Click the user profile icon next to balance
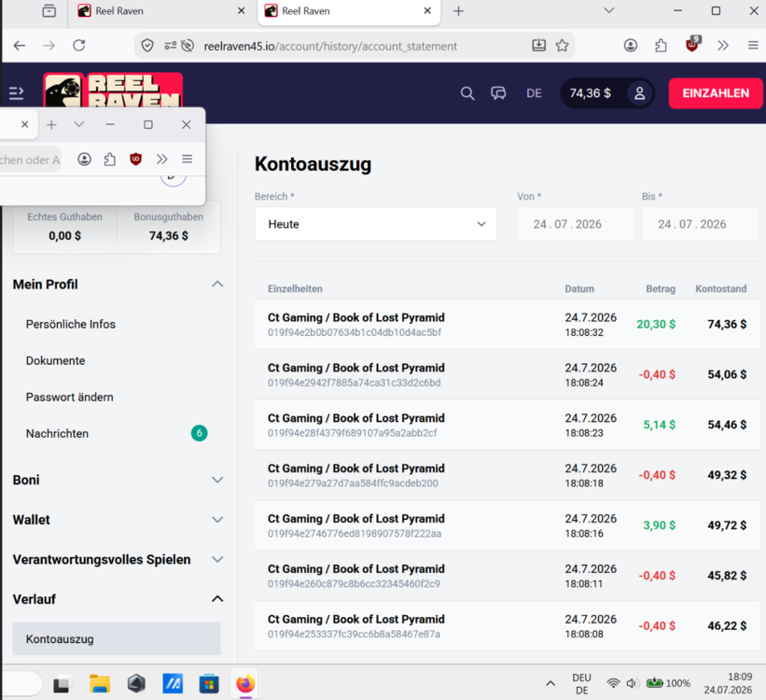This screenshot has width=766, height=700. [x=639, y=93]
